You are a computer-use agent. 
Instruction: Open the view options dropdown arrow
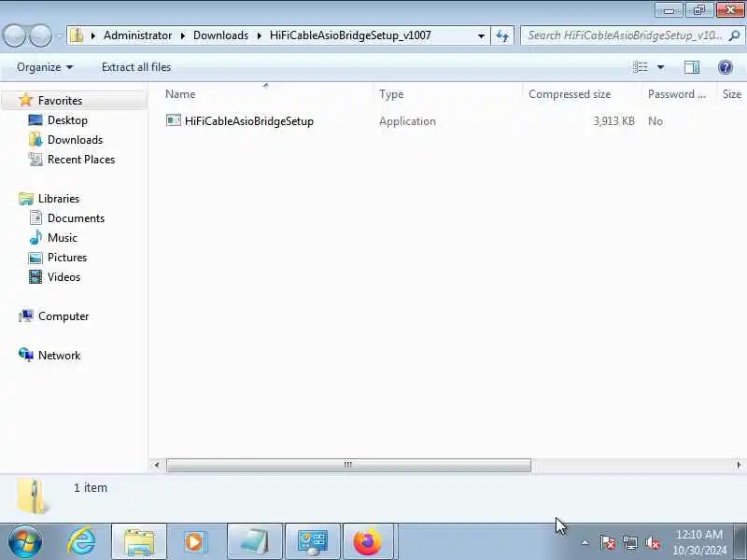[x=661, y=67]
